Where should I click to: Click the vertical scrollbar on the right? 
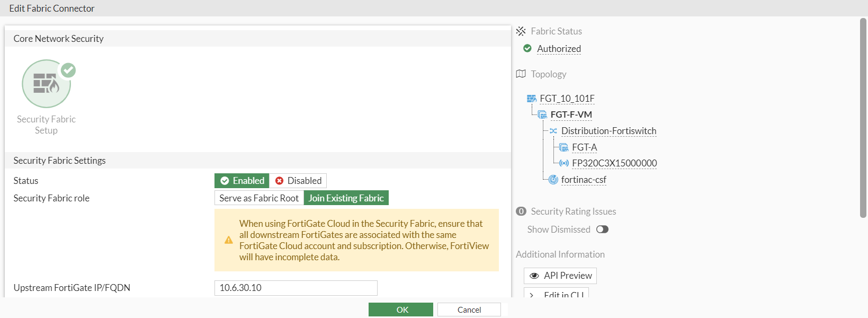[863, 117]
